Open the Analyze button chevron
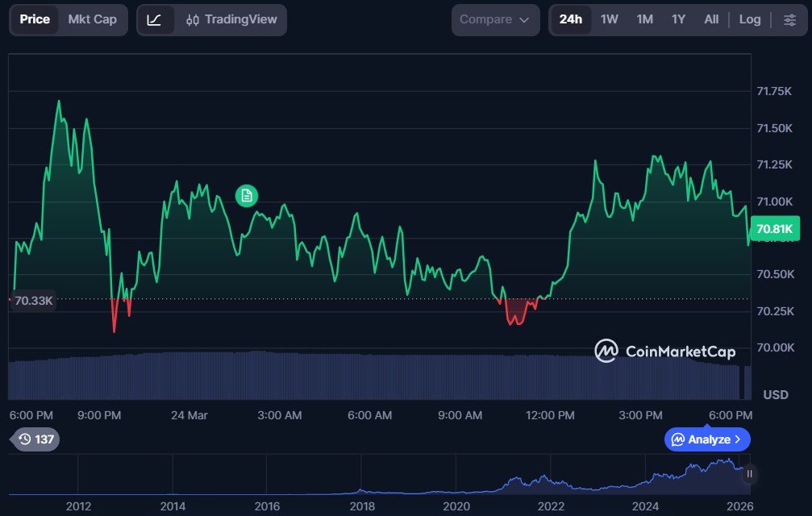812x516 pixels. [737, 439]
